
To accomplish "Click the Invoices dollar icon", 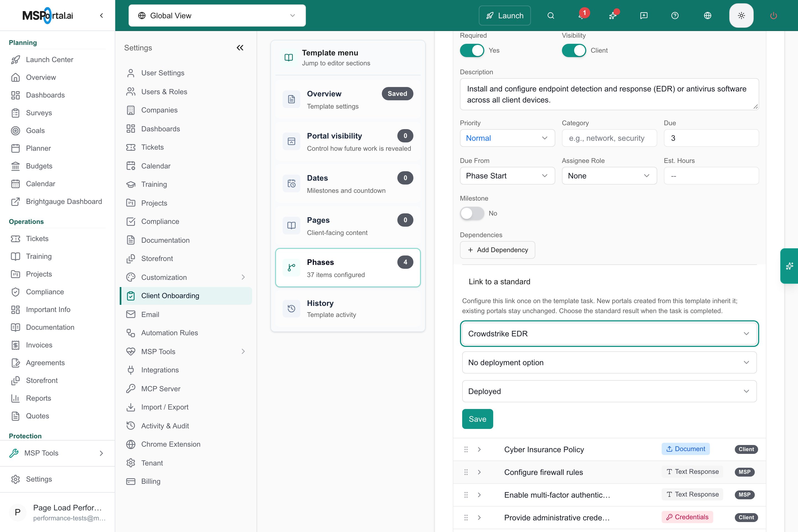I will (x=16, y=345).
